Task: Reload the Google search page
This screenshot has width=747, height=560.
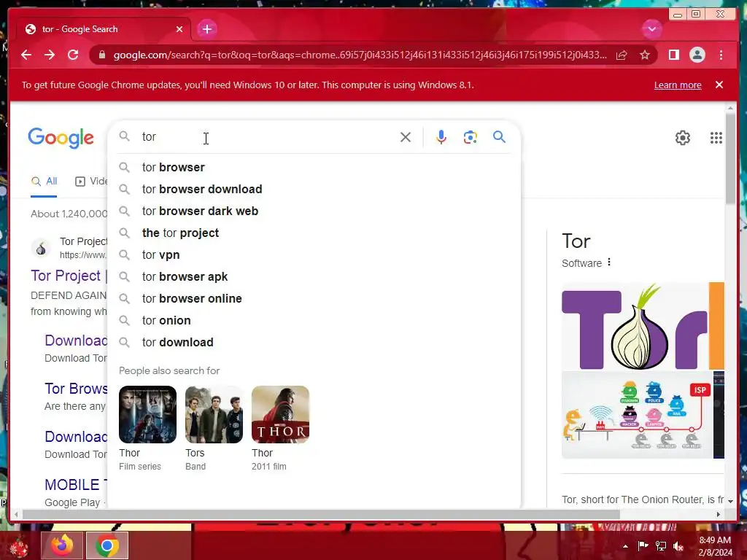Action: click(x=73, y=55)
